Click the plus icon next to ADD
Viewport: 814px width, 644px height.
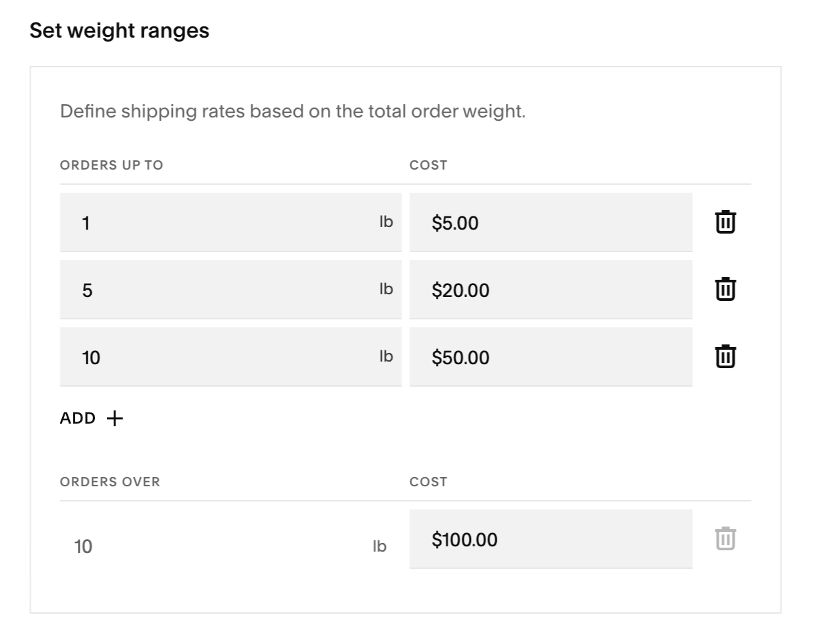115,418
